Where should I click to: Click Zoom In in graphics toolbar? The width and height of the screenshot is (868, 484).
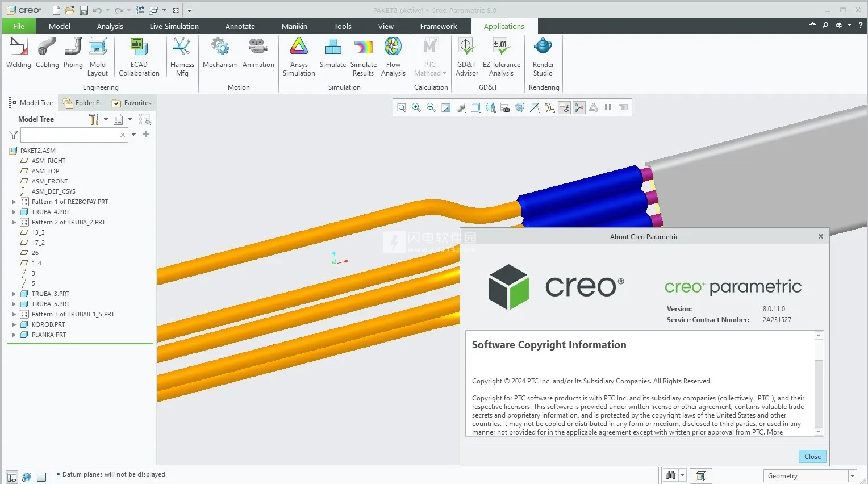point(416,107)
